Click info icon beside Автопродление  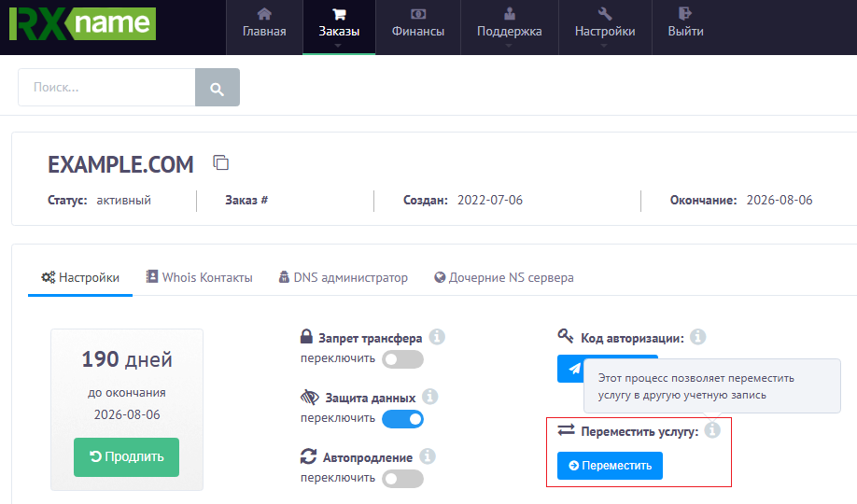[428, 456]
